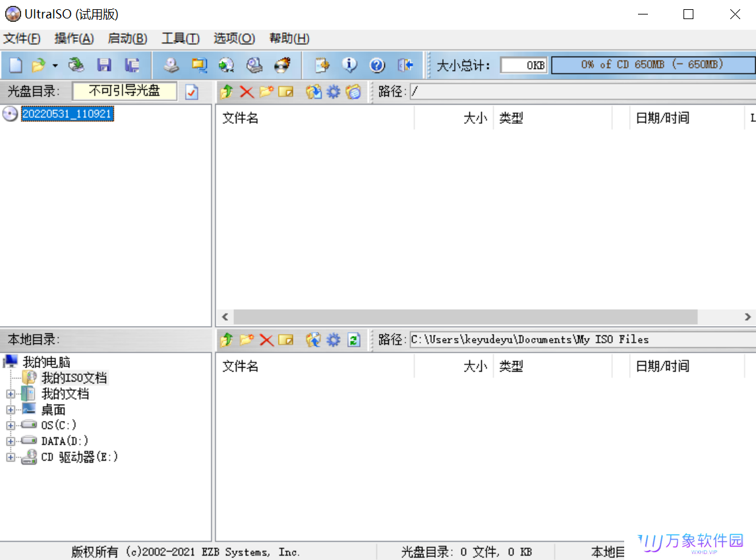Click the Extract files icon in the disc pane
The width and height of the screenshot is (756, 560).
tap(313, 92)
